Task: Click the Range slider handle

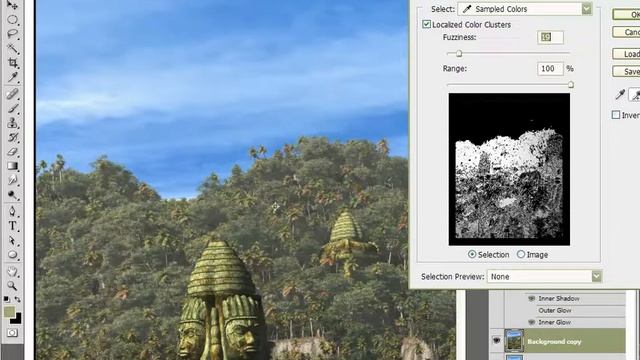Action: click(571, 84)
